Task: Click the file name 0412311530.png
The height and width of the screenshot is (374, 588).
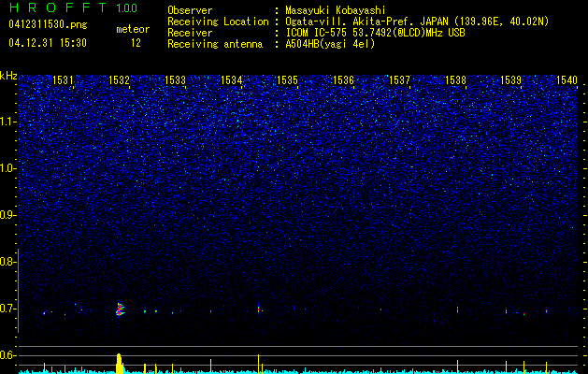Action: point(48,25)
